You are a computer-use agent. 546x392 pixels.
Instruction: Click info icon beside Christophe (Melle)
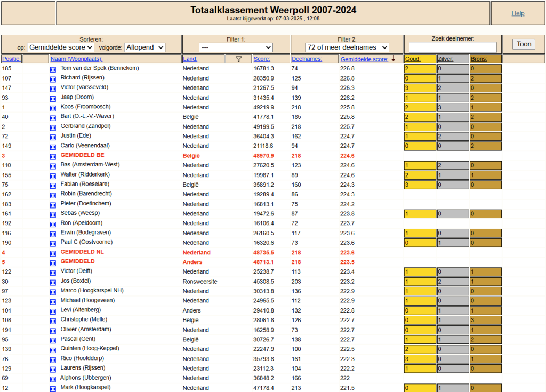point(53,321)
